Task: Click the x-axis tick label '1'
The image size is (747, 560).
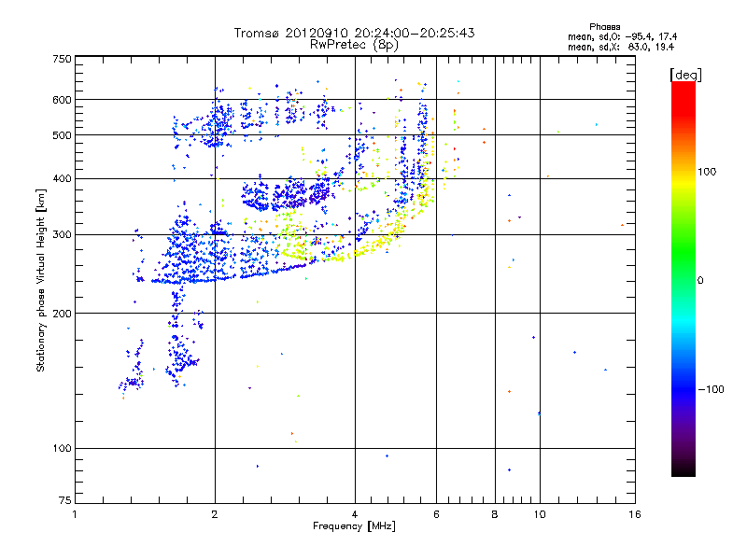Action: (x=75, y=514)
